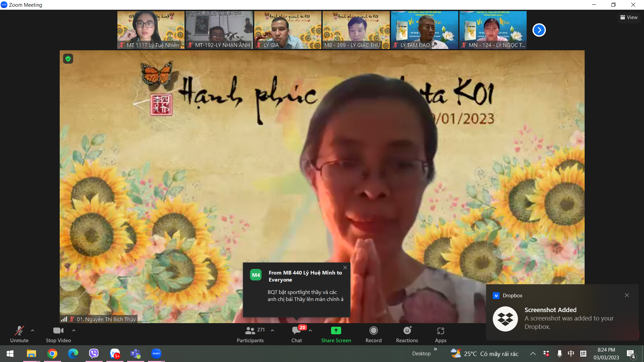
Task: Stop the video camera
Action: [58, 335]
